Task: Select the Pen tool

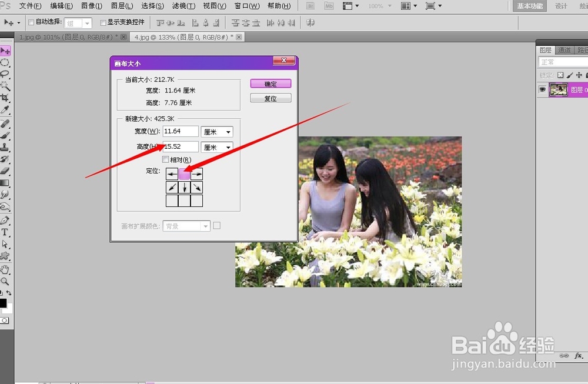Action: point(5,220)
